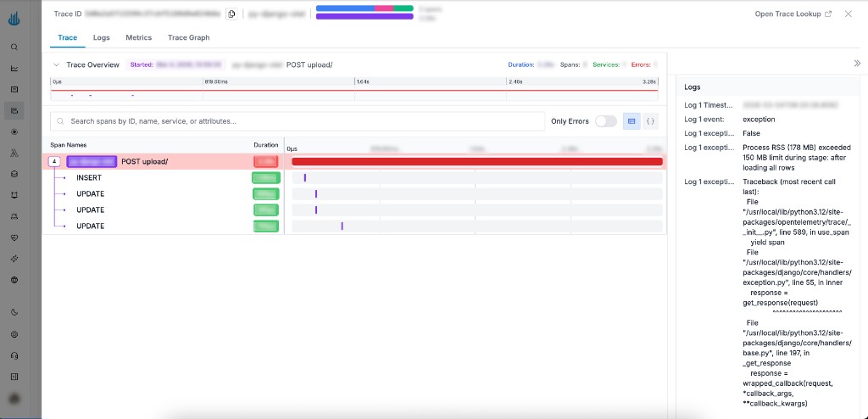Click the 'Log 1 event:' exception value

[x=759, y=119]
